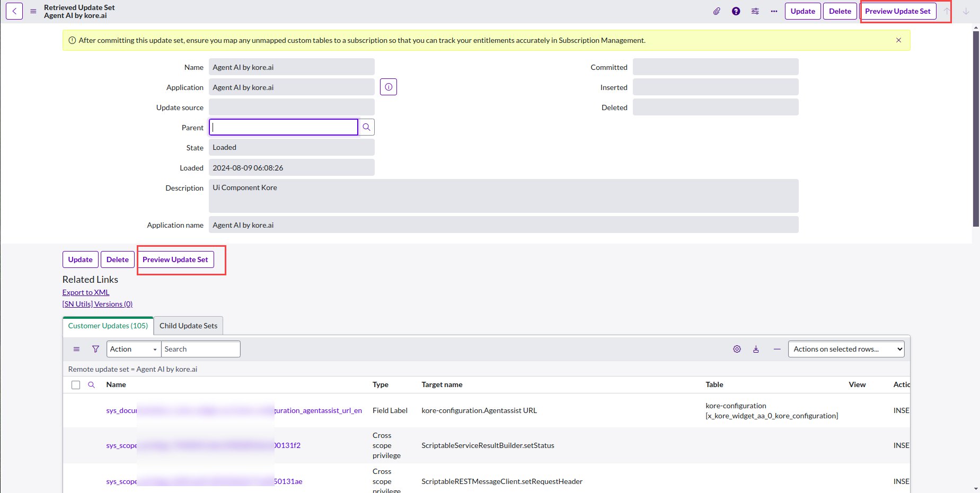Click the back arrow icon in header
Viewport: 980px width, 493px height.
point(14,11)
